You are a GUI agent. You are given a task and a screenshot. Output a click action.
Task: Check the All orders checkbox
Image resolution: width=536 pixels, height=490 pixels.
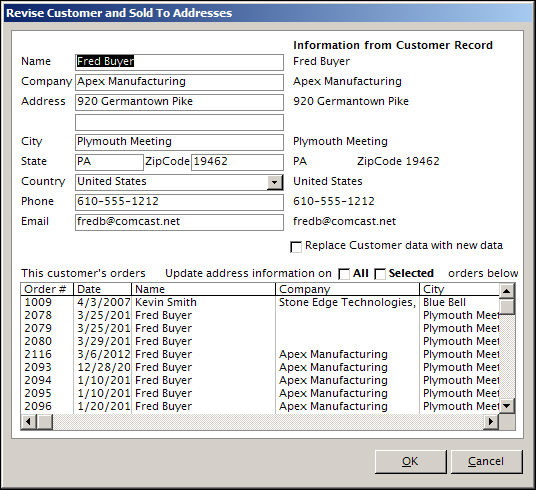pyautogui.click(x=344, y=274)
